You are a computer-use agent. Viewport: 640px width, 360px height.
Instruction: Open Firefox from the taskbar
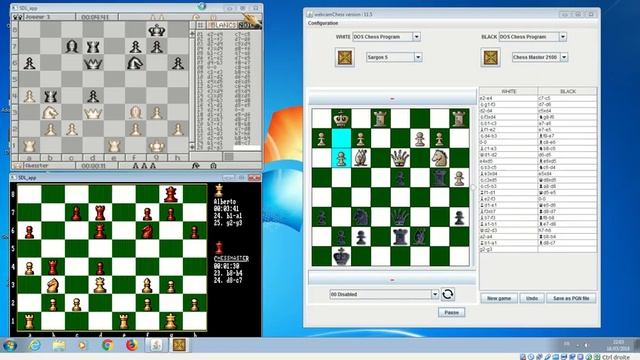[132, 345]
